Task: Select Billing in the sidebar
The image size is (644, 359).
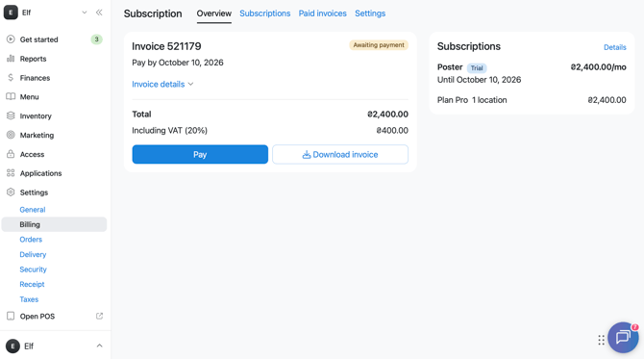Action: point(54,224)
